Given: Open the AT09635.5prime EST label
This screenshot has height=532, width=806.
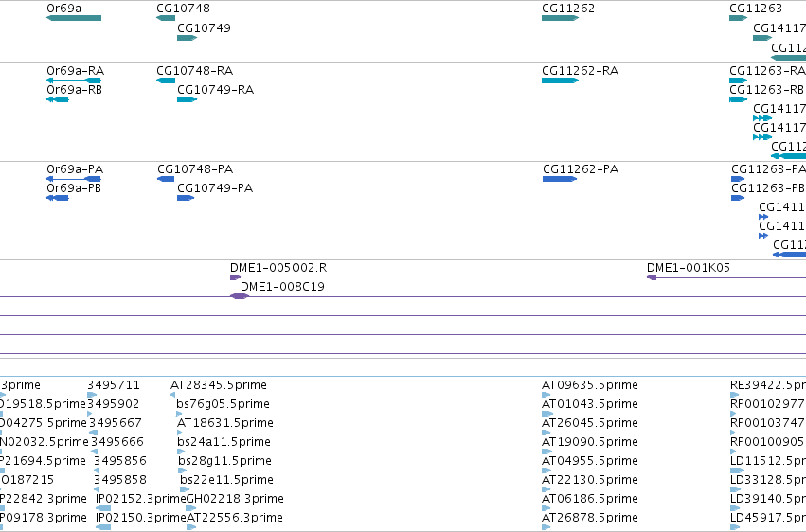Looking at the screenshot, I should 590,385.
